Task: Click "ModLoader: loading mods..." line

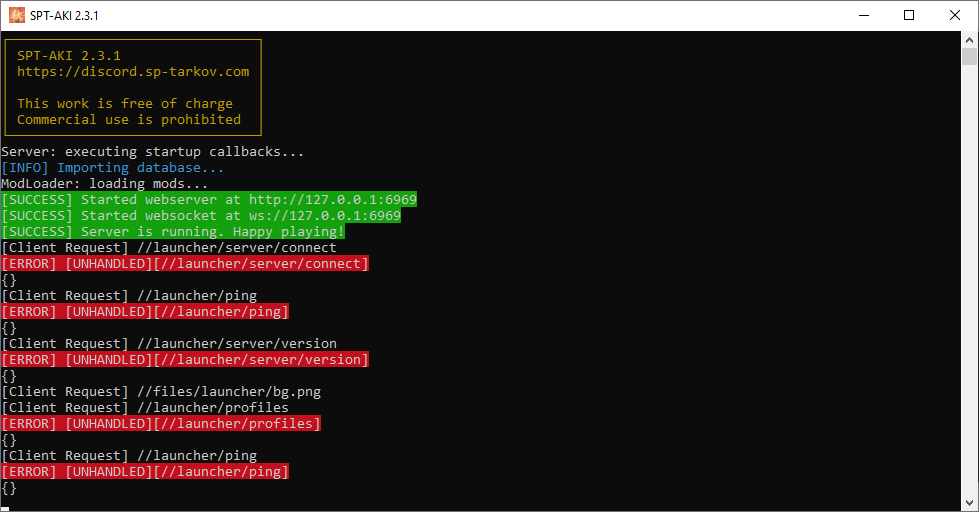Action: (x=104, y=184)
